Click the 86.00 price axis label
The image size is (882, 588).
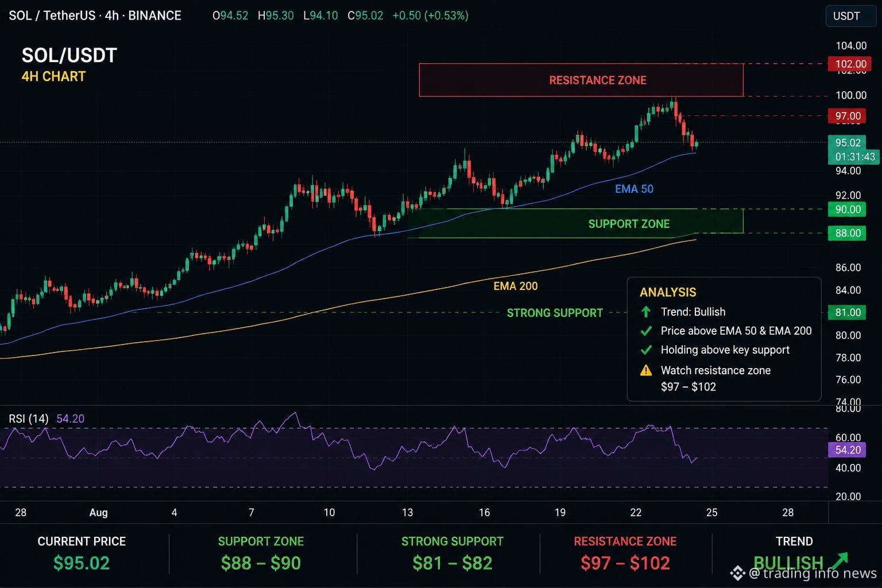[848, 268]
